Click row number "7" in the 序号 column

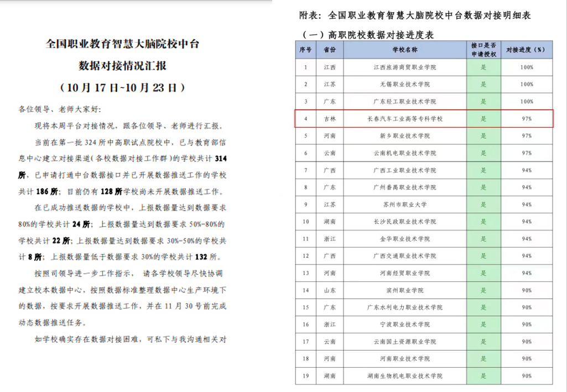tap(305, 170)
